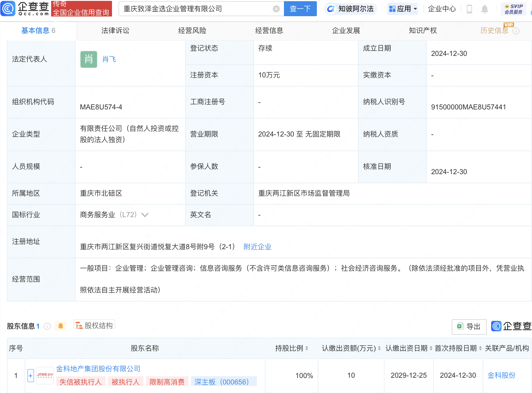
Task: Switch to the 知识产权 tab
Action: pyautogui.click(x=423, y=31)
